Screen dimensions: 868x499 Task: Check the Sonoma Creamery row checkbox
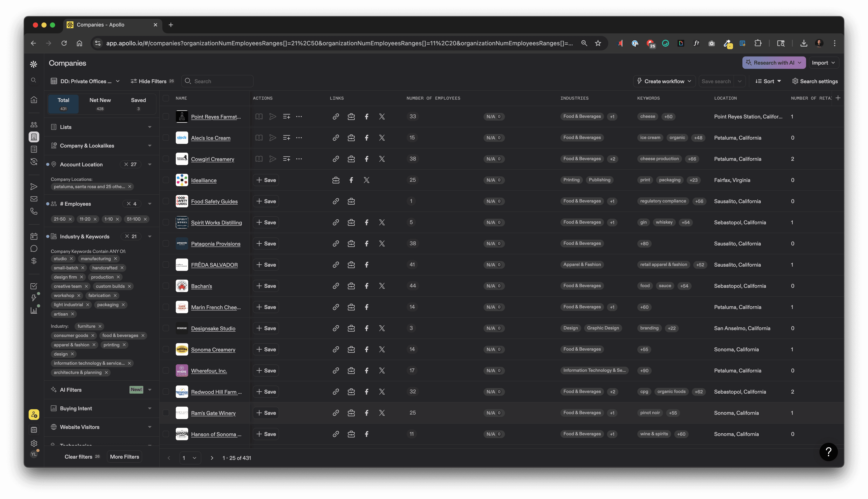tap(166, 350)
